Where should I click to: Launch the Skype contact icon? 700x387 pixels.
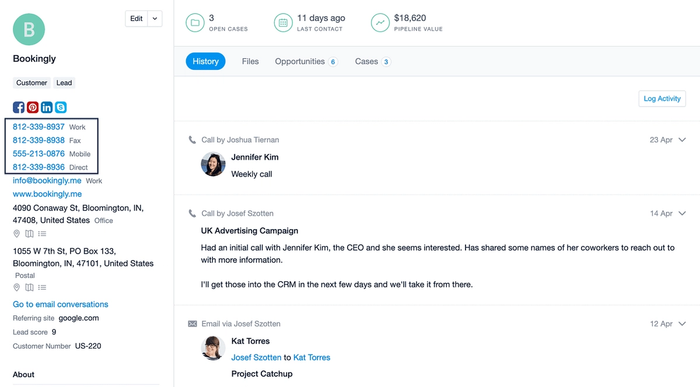[x=61, y=107]
